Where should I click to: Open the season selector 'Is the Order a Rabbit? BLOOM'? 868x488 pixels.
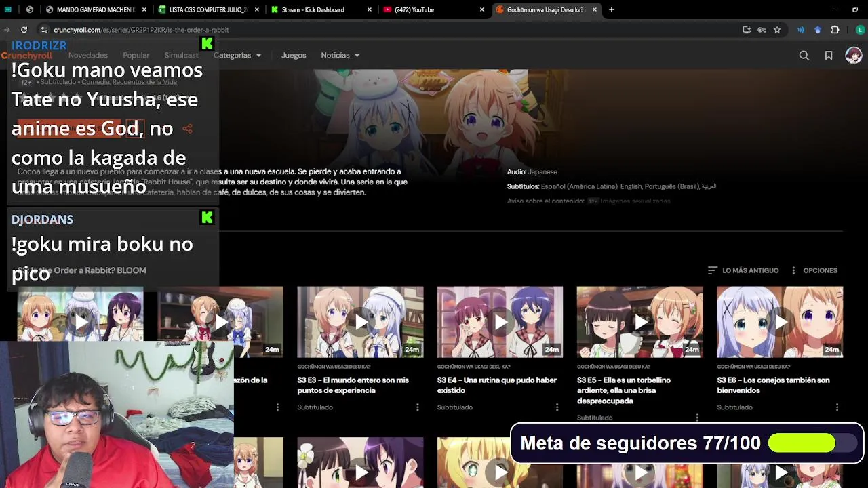tap(81, 270)
